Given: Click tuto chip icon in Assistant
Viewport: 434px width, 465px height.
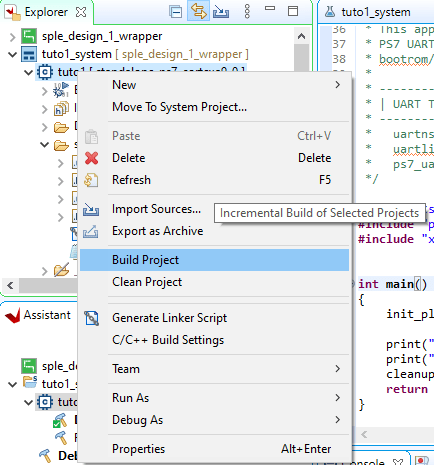Looking at the screenshot, I should click(x=45, y=402).
